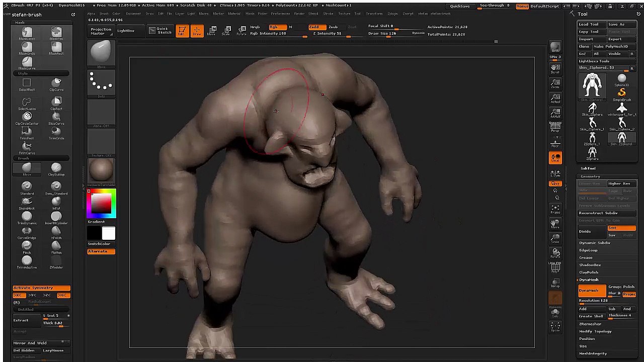
Task: Activate Scale transform mode in top shelf
Action: point(227,31)
